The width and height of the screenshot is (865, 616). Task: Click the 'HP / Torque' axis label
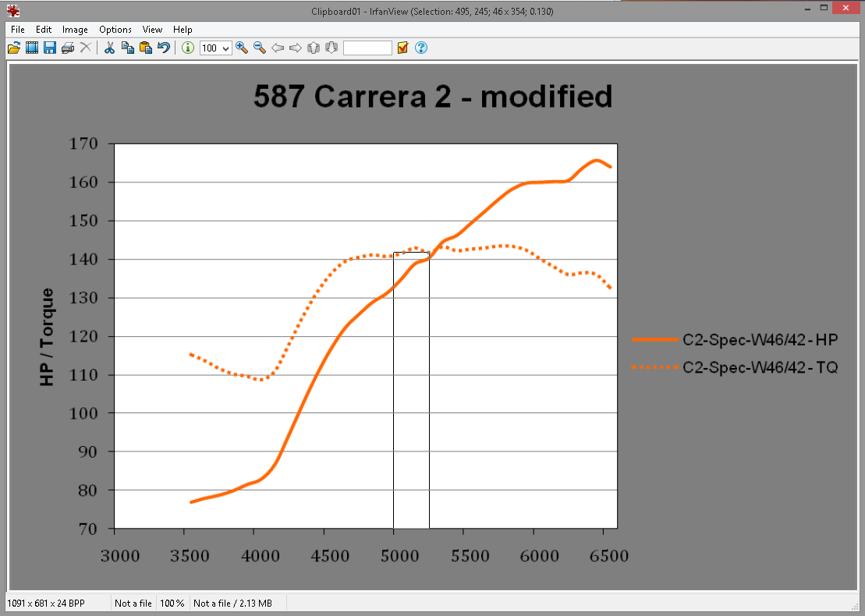point(48,337)
